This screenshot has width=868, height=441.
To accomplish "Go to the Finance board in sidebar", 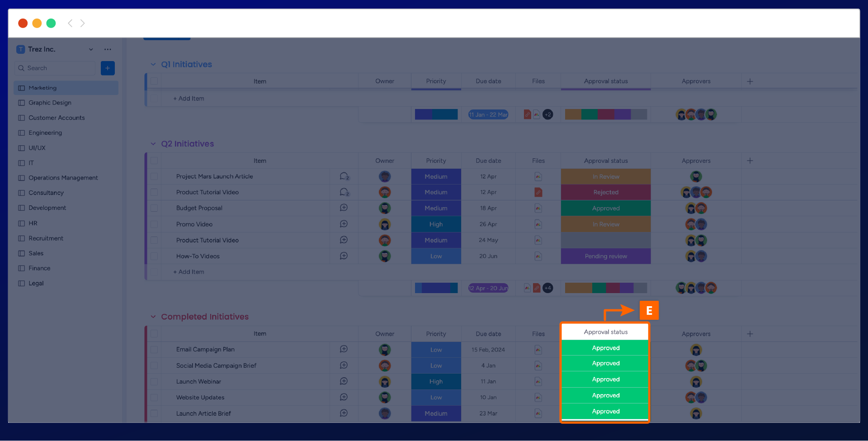I will tap(39, 268).
